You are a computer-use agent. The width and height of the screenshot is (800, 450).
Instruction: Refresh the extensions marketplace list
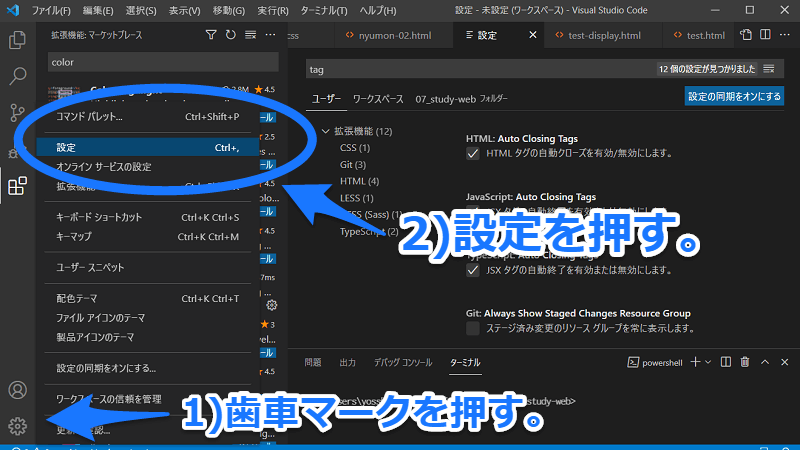tap(231, 35)
